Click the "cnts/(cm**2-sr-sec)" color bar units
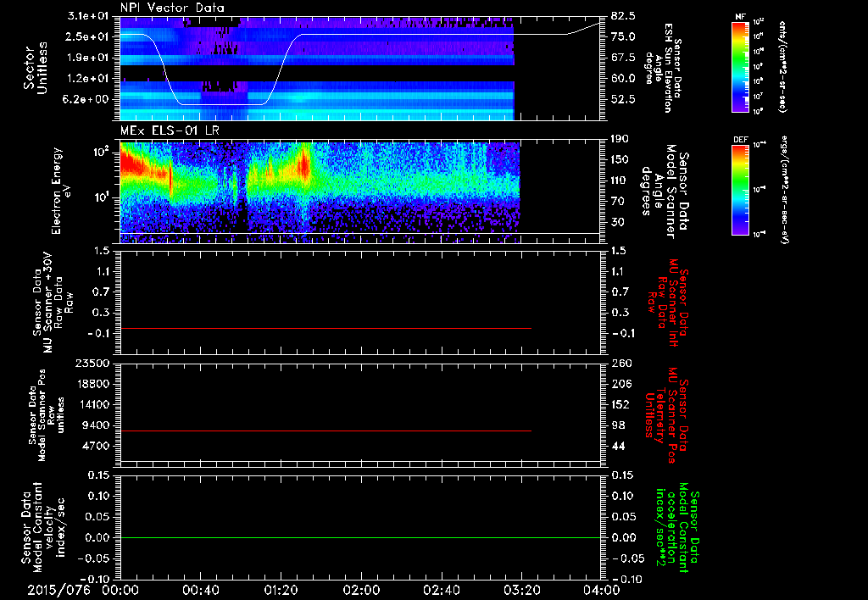Screen dimensions: 868x600 click(x=782, y=67)
